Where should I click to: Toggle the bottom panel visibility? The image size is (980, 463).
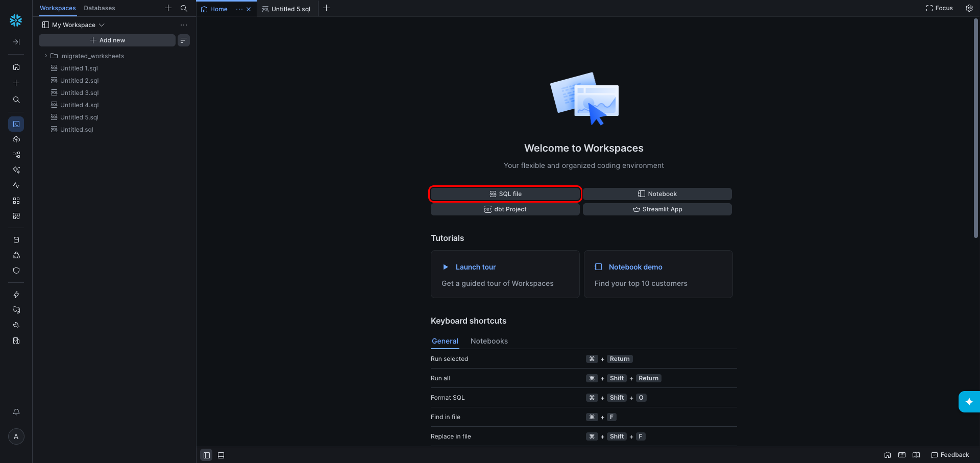click(x=221, y=455)
